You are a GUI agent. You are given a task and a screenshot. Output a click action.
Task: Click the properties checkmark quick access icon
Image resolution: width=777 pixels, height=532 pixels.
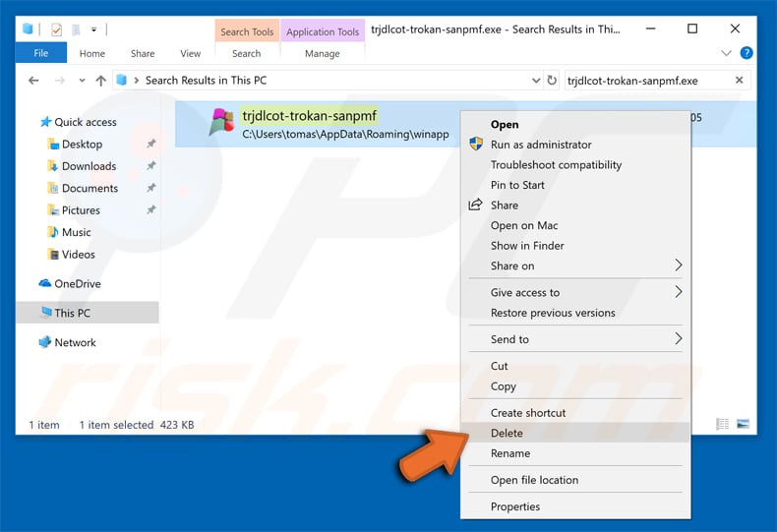[56, 30]
